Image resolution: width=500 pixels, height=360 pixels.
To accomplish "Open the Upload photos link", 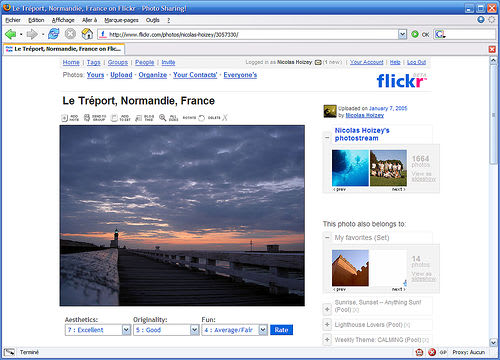I will pyautogui.click(x=121, y=75).
